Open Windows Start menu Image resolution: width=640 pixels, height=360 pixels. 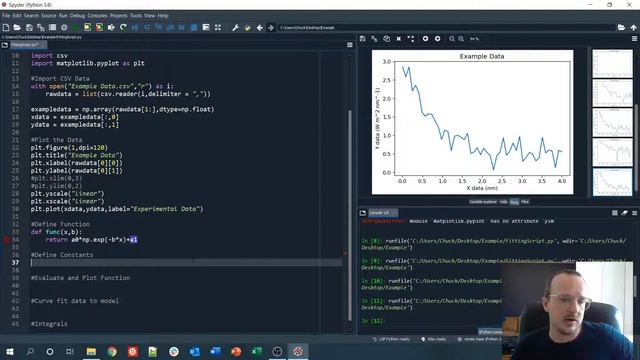pos(9,351)
